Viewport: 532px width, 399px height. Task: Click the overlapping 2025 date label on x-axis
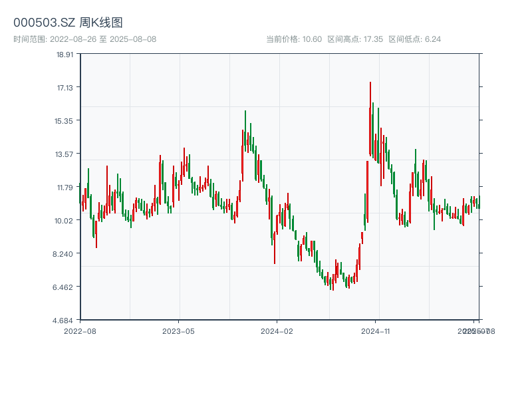point(475,331)
